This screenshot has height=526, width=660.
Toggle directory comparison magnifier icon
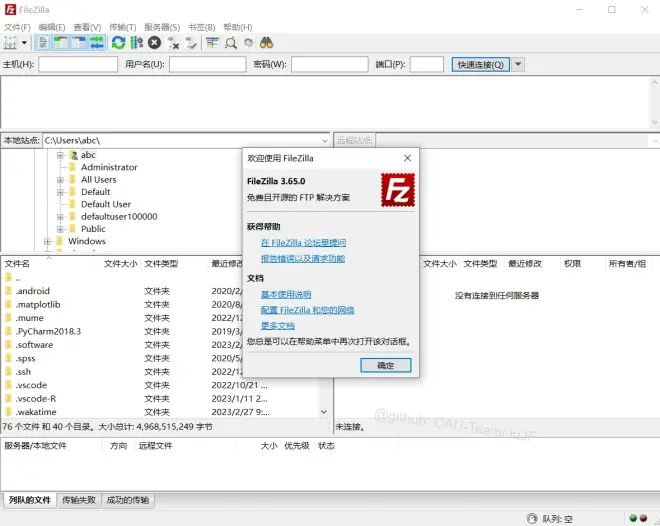(231, 43)
